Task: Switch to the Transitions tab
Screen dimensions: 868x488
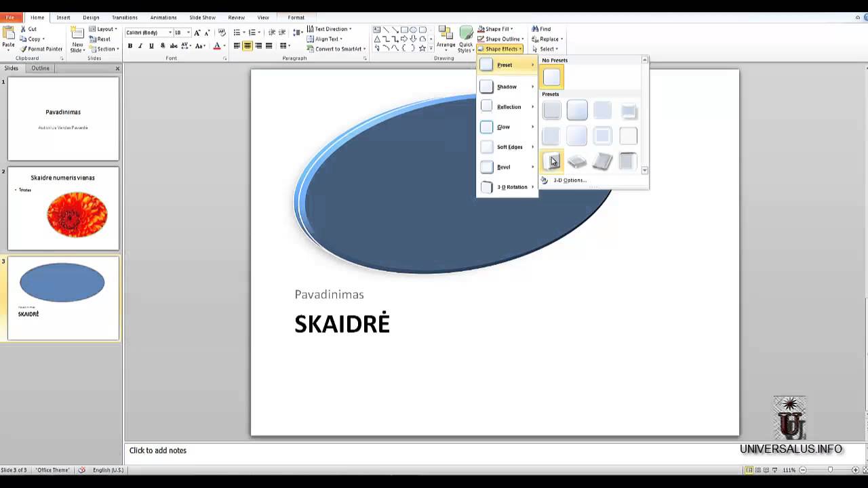Action: click(125, 18)
